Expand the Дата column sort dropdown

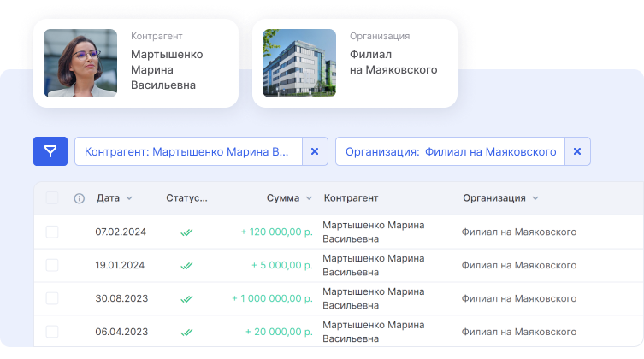point(129,198)
